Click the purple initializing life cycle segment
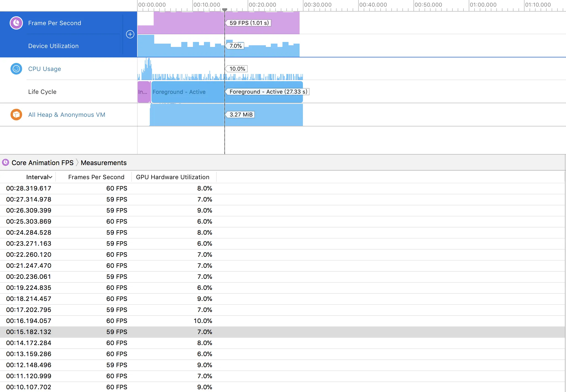Screen dimensions: 566x392 (143, 92)
